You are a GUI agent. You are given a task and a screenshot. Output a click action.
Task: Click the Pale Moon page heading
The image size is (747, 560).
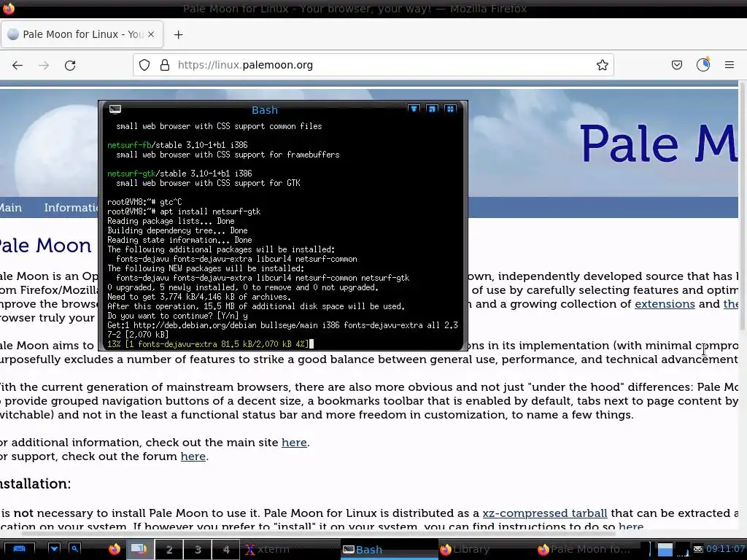(x=46, y=246)
